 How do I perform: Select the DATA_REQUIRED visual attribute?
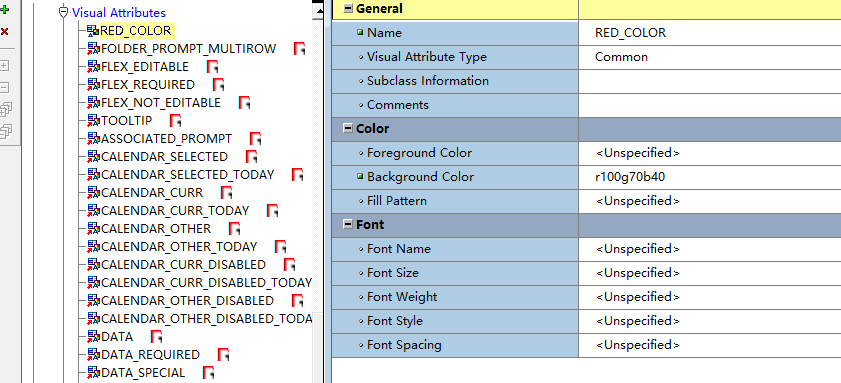[150, 355]
